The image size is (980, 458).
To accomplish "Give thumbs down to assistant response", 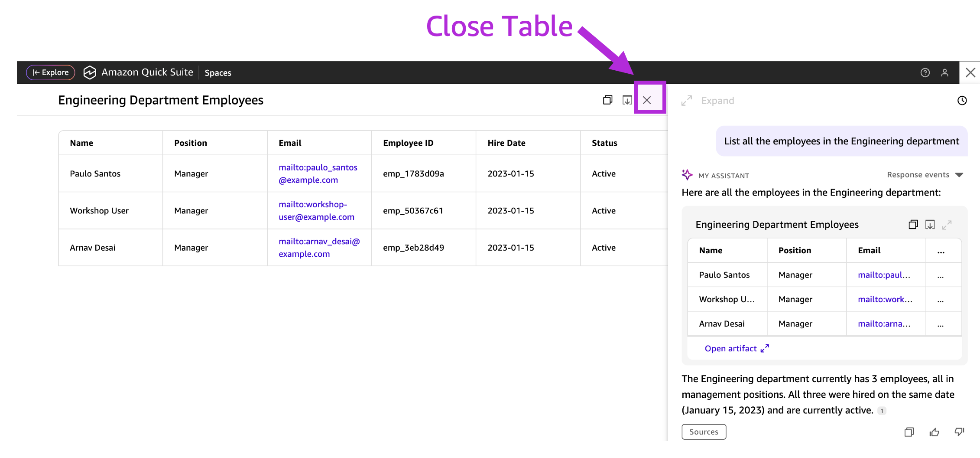I will [959, 432].
